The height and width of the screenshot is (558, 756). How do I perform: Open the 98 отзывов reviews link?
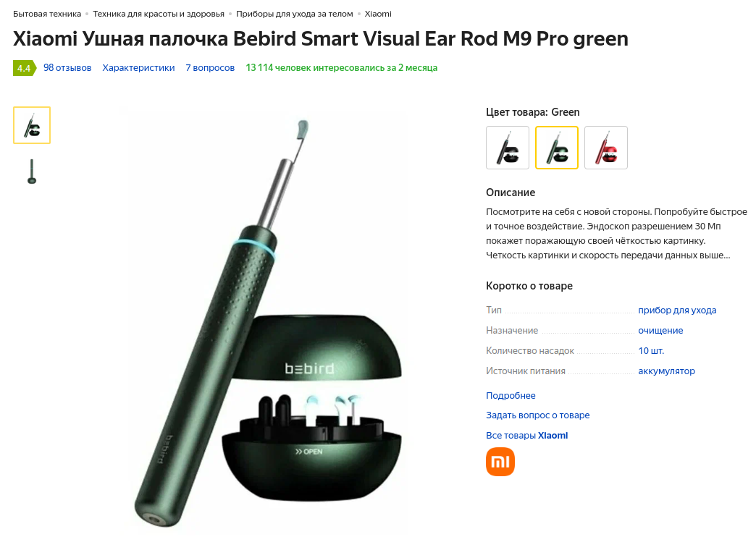point(67,68)
